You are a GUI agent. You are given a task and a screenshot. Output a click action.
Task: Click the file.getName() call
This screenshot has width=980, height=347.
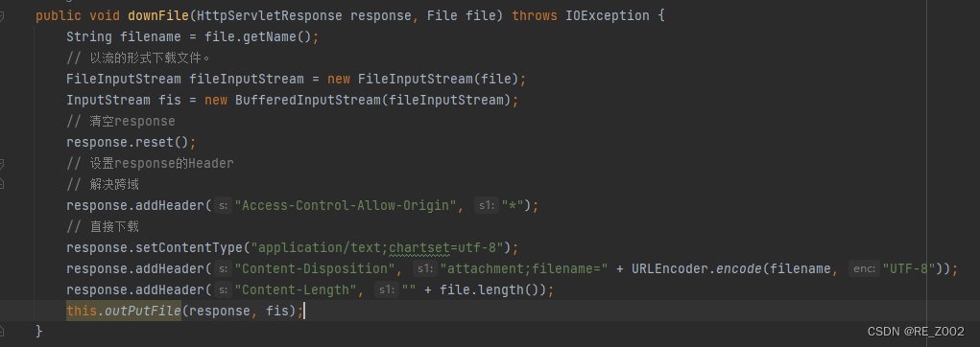click(257, 36)
